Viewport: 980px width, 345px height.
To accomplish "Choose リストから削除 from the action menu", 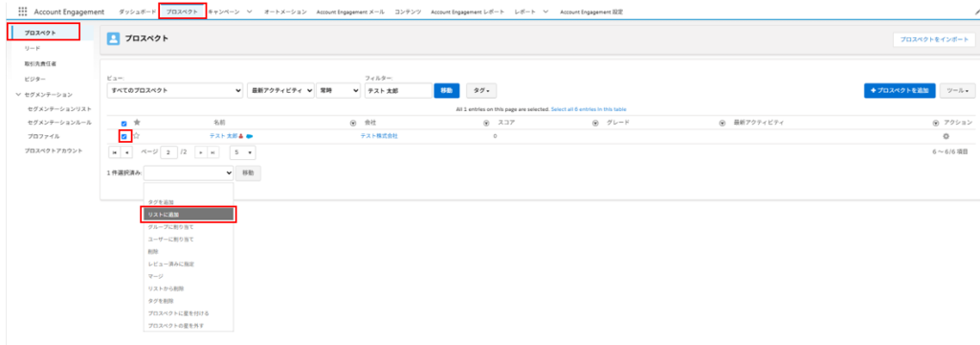I will 189,288.
